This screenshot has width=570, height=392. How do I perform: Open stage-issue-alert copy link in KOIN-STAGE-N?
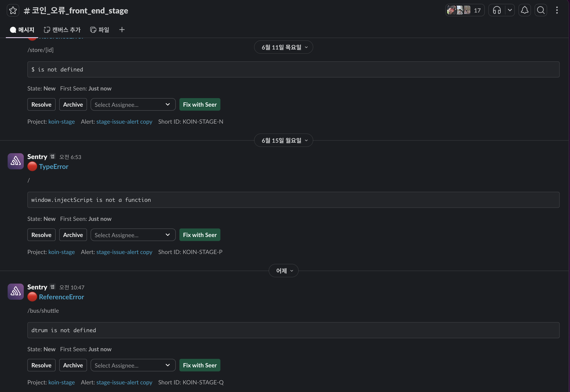point(124,122)
